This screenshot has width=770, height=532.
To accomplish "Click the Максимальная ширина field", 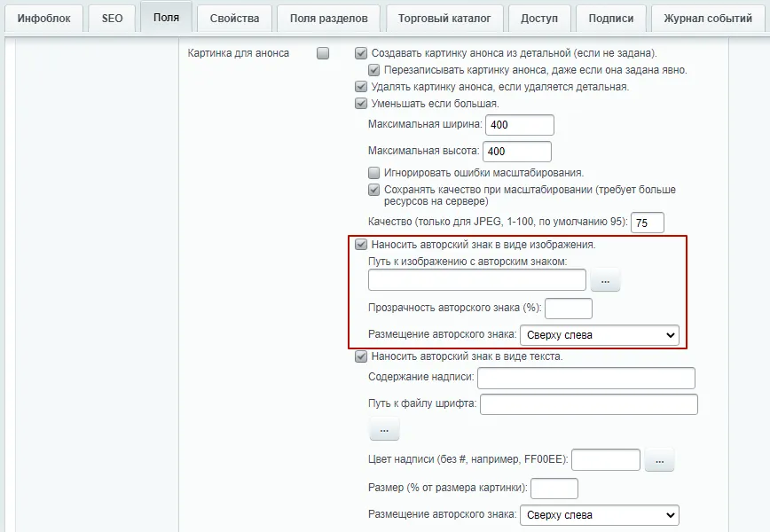I will click(520, 125).
